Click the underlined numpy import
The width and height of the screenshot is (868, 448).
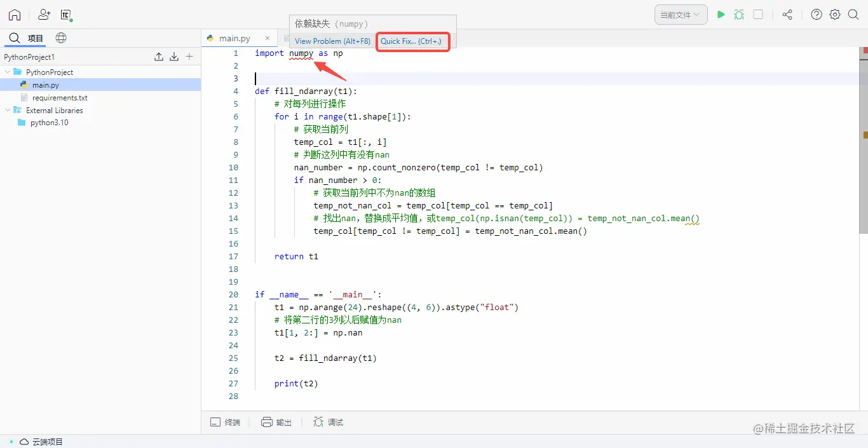(x=301, y=53)
